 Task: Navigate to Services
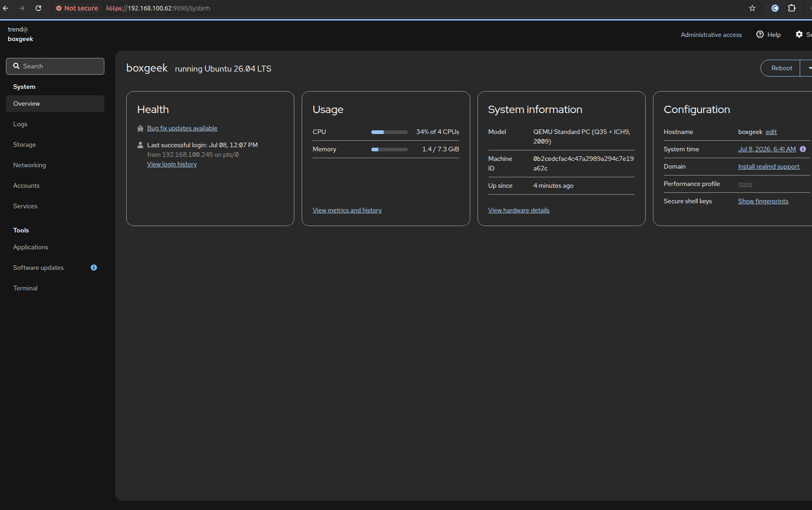55,206
